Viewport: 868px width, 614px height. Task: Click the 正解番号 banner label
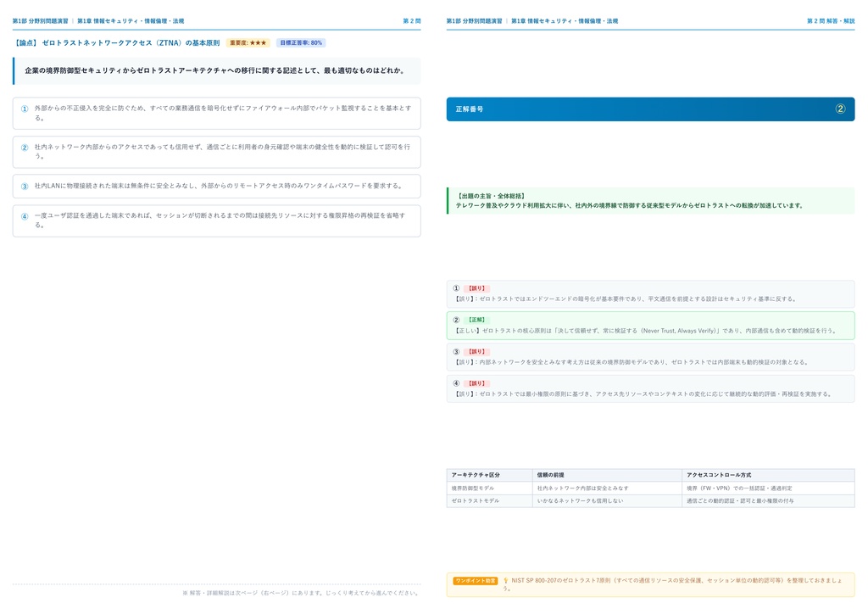[470, 109]
